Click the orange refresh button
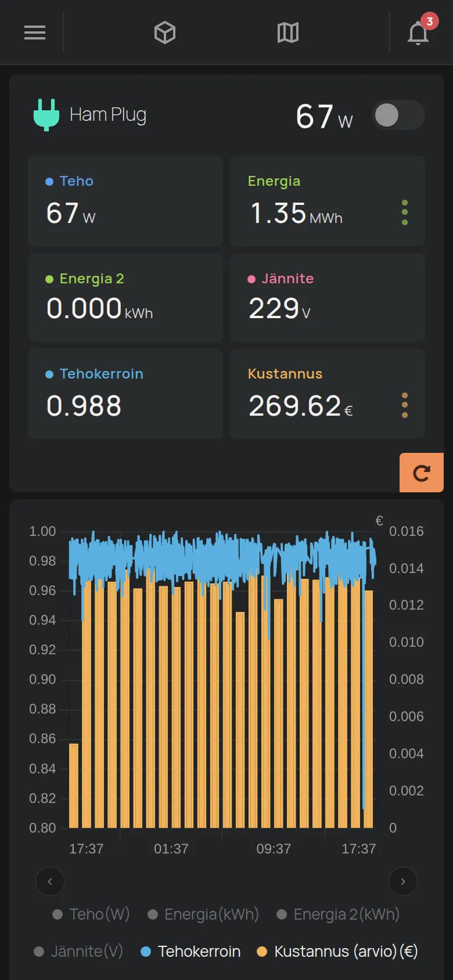The width and height of the screenshot is (453, 980). 422,473
